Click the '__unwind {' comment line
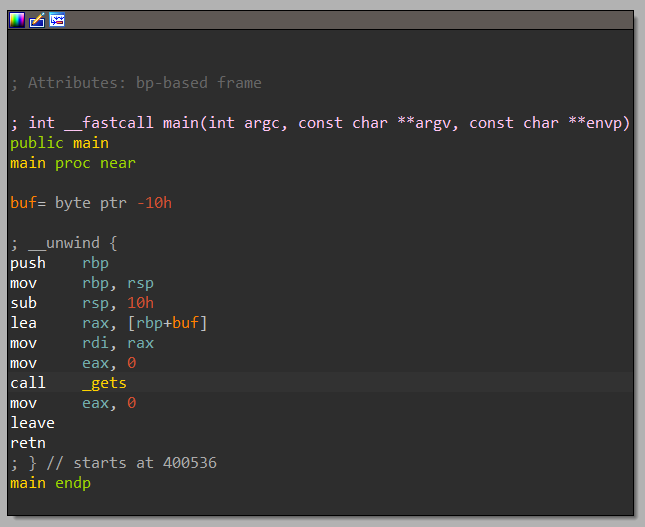The image size is (645, 527). (64, 243)
